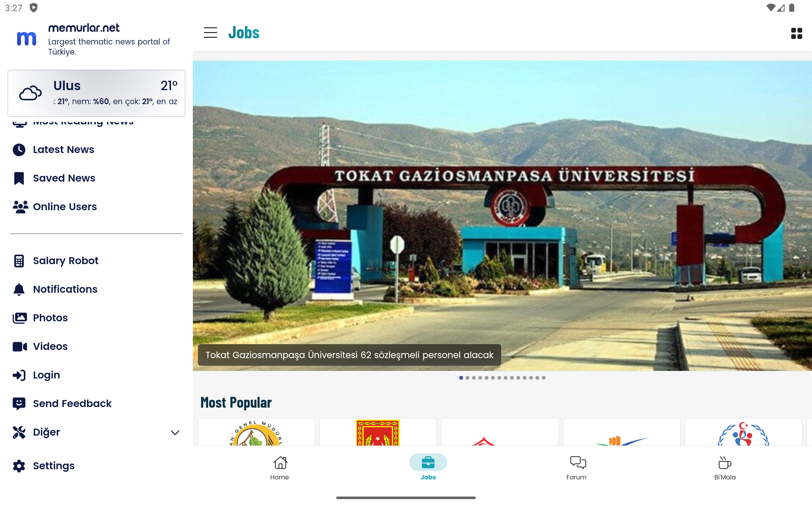Open the Tokat Gaziosmanpaşa Üniversitesi headline caption

click(349, 355)
